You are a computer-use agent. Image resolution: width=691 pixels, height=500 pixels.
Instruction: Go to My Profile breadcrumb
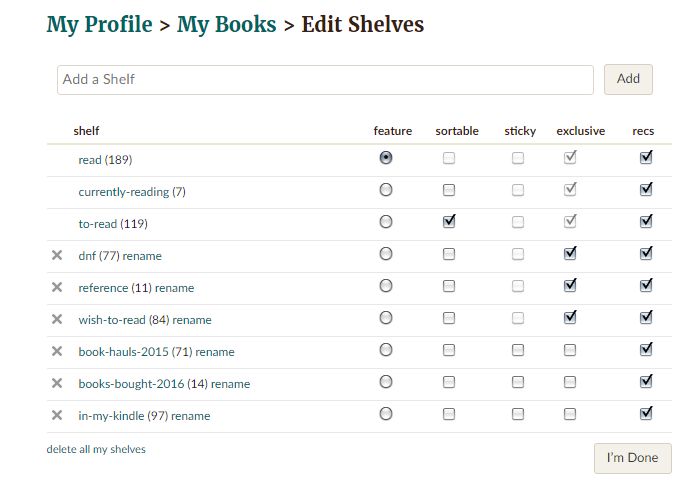pos(99,24)
